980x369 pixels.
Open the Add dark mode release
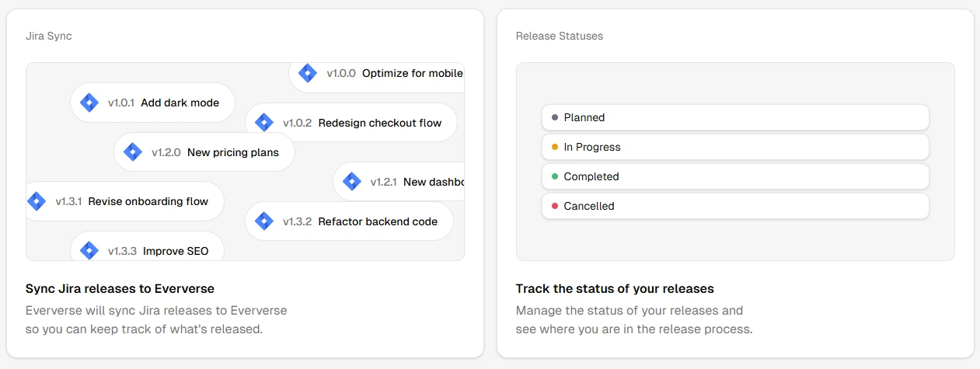click(180, 103)
